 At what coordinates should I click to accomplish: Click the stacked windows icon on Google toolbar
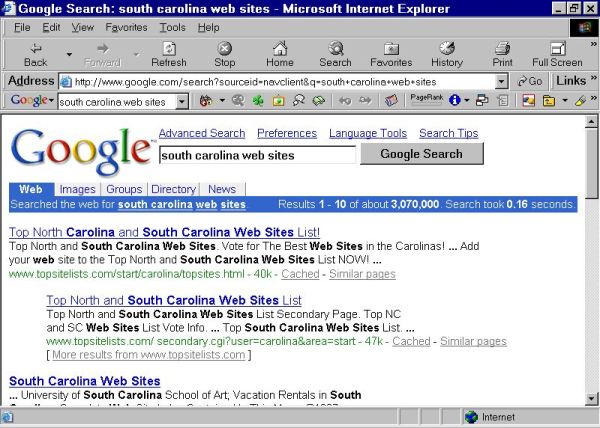482,100
